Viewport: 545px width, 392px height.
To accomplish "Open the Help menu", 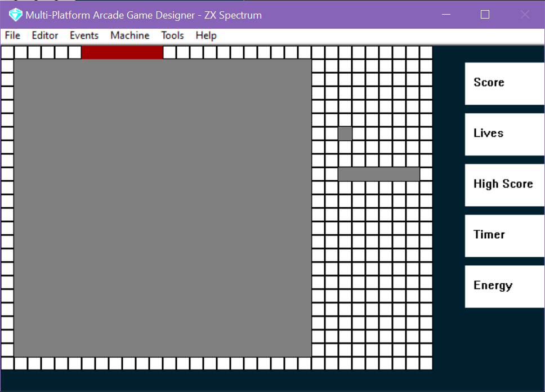I will point(206,35).
